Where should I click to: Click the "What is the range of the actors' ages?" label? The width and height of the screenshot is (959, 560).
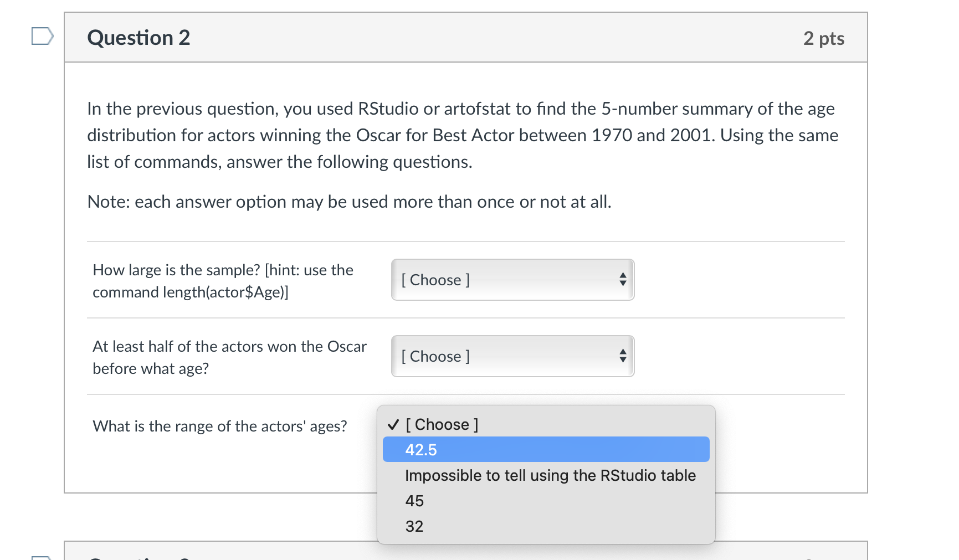pyautogui.click(x=220, y=425)
